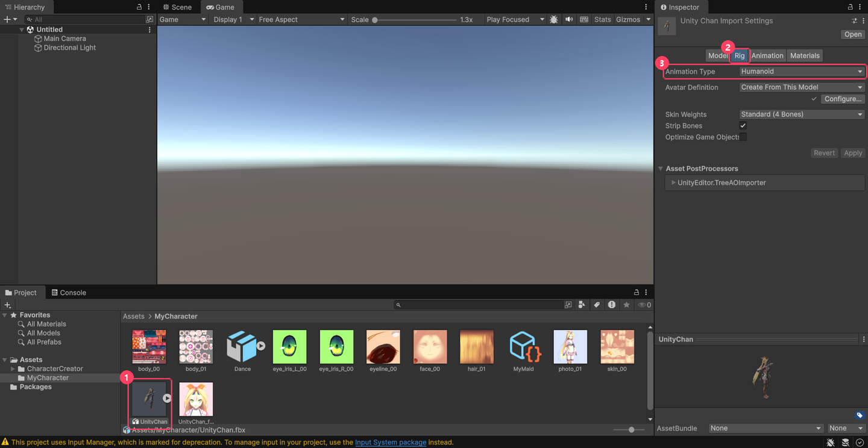868x448 pixels.
Task: Toggle the Game view debugger bug icon
Action: pyautogui.click(x=554, y=19)
